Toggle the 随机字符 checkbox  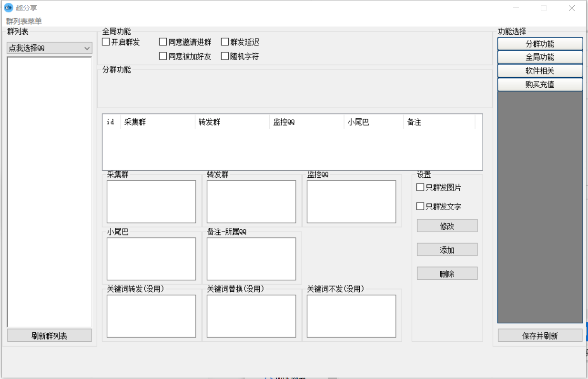[225, 57]
